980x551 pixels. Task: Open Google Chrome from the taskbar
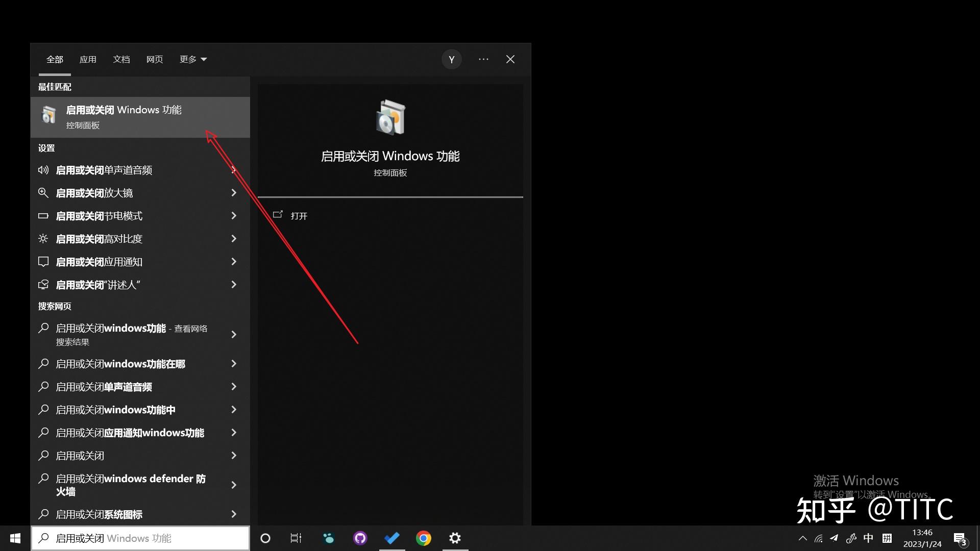point(424,538)
